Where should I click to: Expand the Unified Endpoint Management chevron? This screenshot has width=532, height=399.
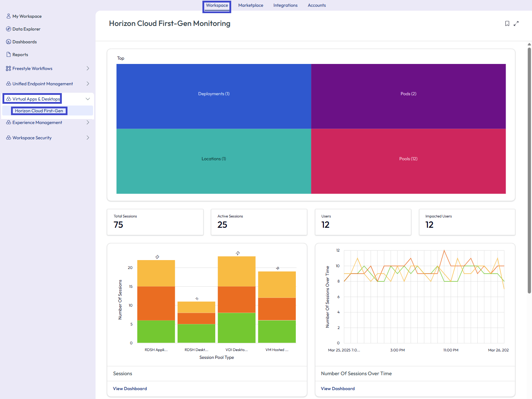[x=88, y=83]
